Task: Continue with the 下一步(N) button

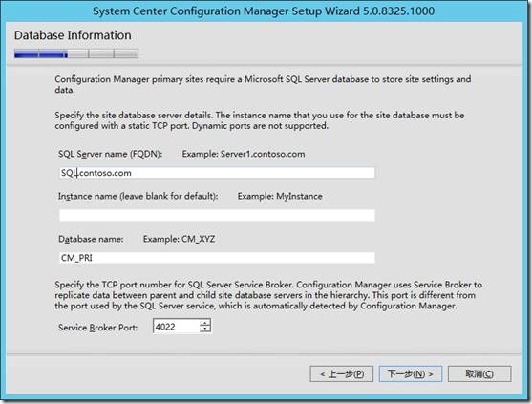Action: (411, 373)
